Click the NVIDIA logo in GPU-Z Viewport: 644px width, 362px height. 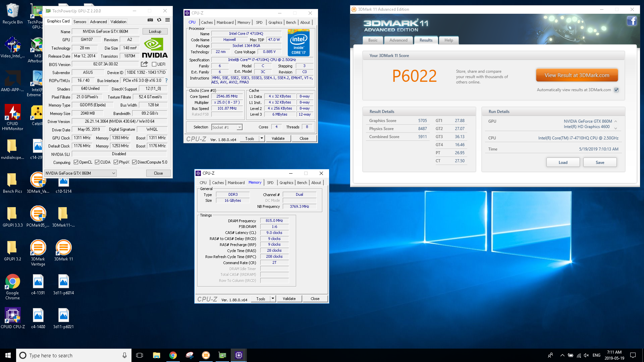coord(154,48)
